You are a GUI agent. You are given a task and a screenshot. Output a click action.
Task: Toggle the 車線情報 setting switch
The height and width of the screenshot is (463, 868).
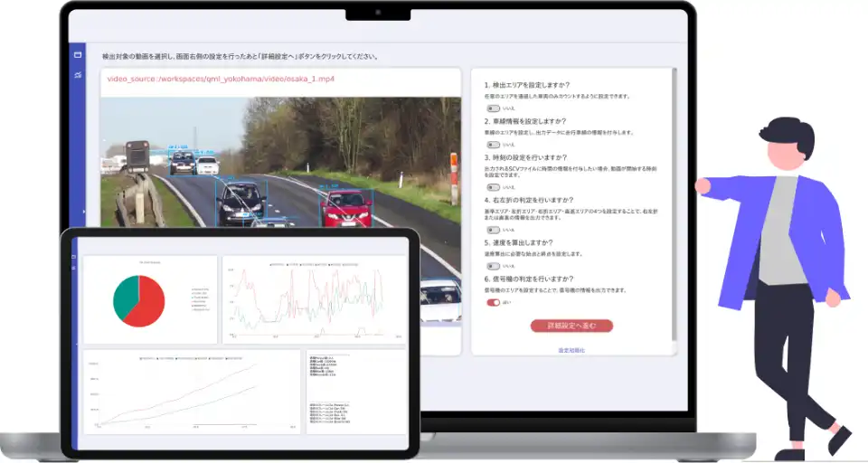point(493,144)
